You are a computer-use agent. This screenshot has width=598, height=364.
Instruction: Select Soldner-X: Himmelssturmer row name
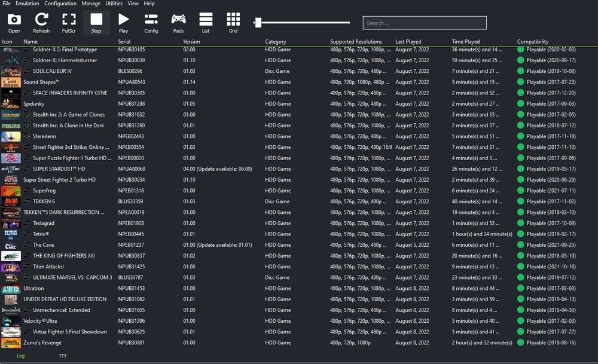click(x=65, y=60)
